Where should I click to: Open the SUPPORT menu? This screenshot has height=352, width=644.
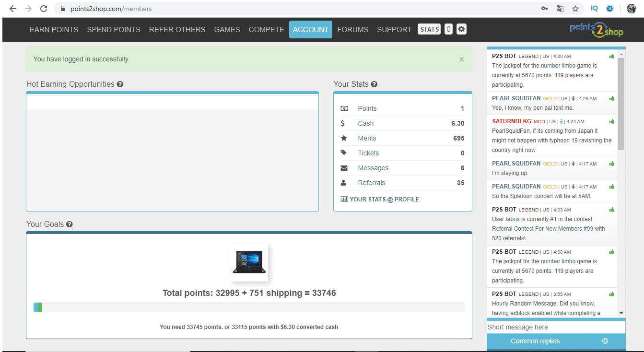click(394, 29)
